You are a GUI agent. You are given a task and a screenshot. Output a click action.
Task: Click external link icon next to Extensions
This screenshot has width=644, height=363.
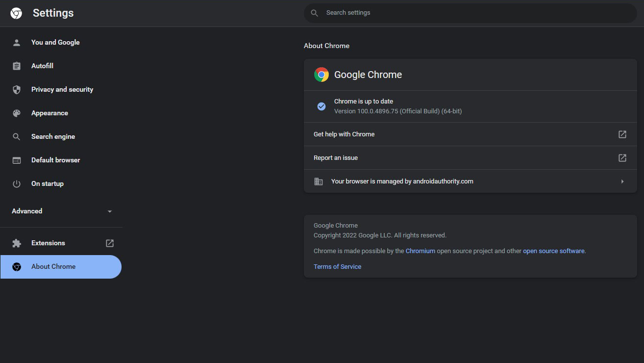point(110,243)
